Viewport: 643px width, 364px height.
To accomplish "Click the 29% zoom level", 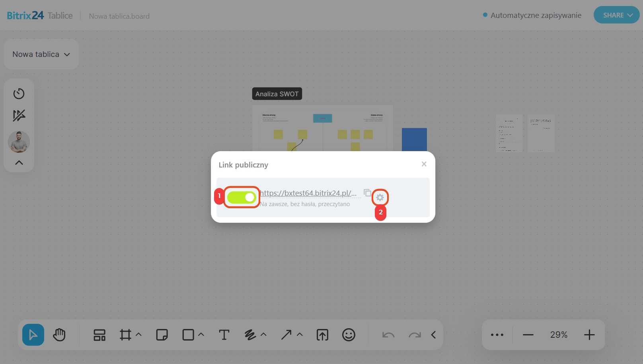I will click(559, 335).
